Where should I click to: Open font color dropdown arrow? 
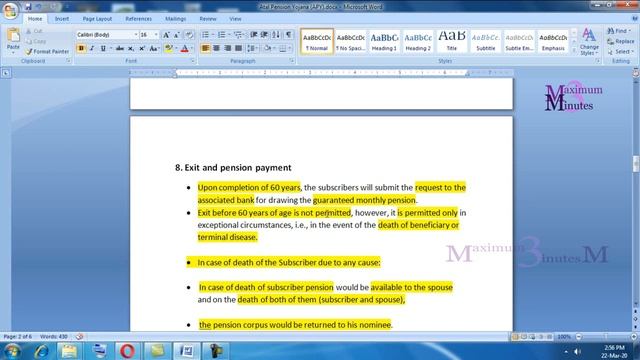click(x=192, y=48)
